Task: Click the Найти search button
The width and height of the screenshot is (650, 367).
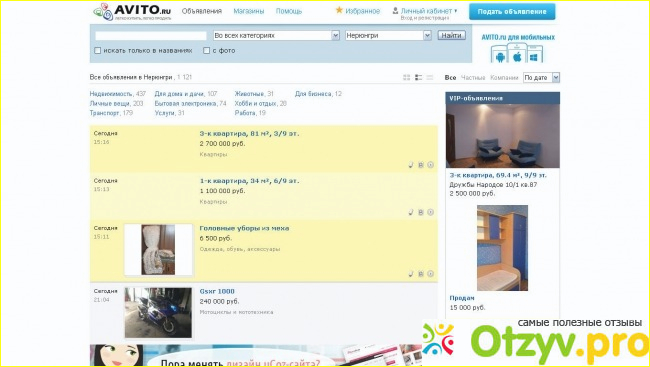Action: pyautogui.click(x=451, y=36)
